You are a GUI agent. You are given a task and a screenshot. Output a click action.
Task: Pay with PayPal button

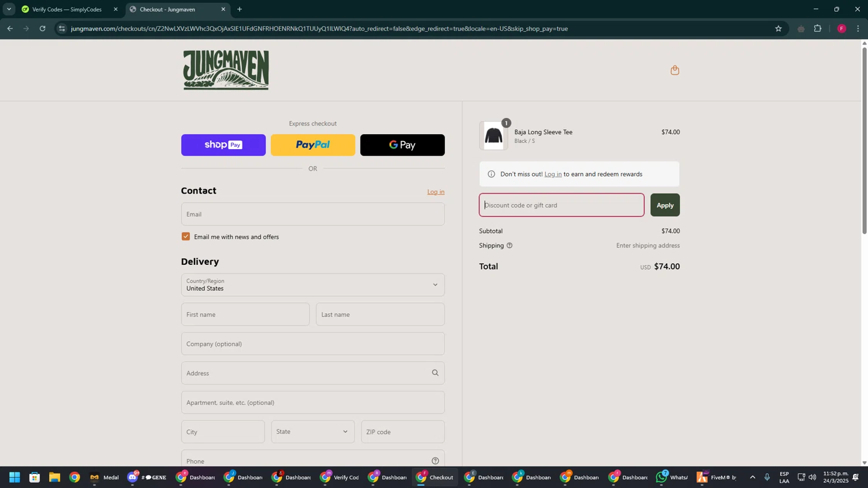(x=313, y=145)
